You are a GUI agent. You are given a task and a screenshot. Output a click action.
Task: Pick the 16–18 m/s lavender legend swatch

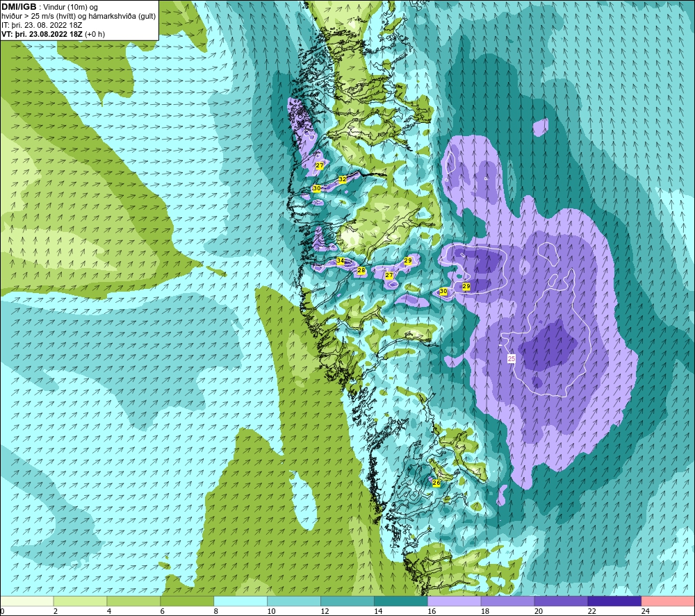[x=455, y=601]
